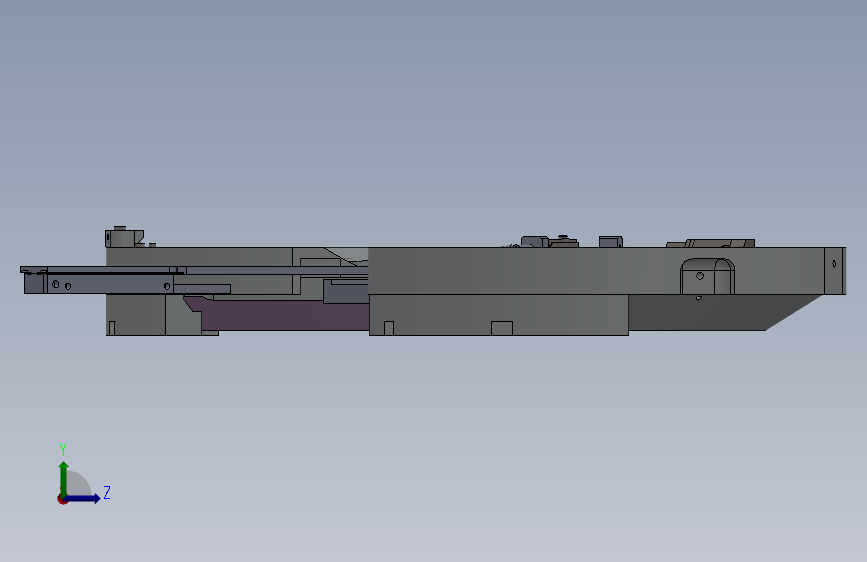The width and height of the screenshot is (867, 562).
Task: Select the blue-gray slide bracket with holes
Action: [x=109, y=284]
